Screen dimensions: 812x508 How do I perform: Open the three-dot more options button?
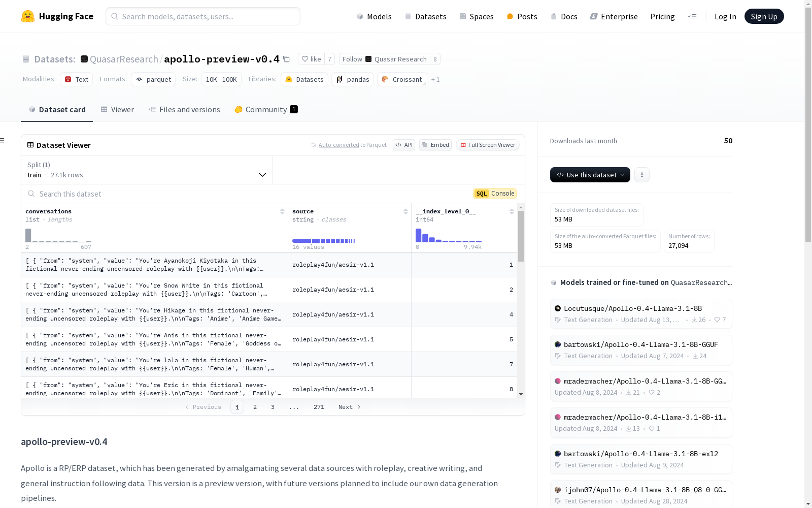coord(642,175)
